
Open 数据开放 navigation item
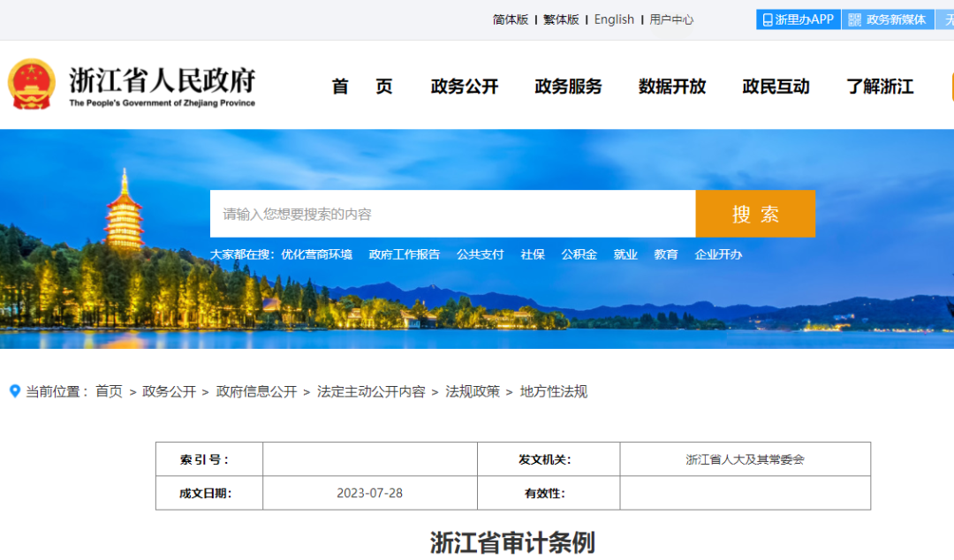click(x=672, y=87)
